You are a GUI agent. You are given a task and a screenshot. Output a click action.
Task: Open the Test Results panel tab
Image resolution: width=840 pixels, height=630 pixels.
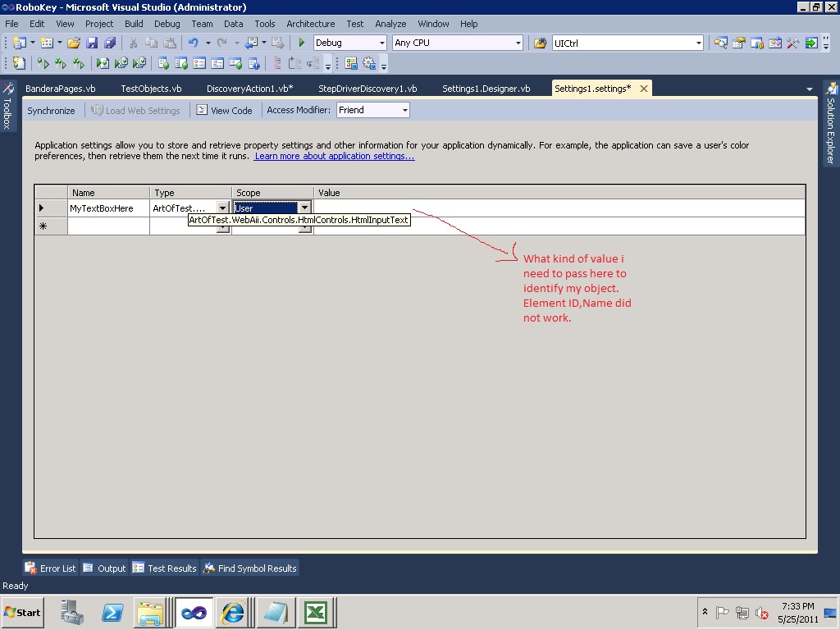164,568
